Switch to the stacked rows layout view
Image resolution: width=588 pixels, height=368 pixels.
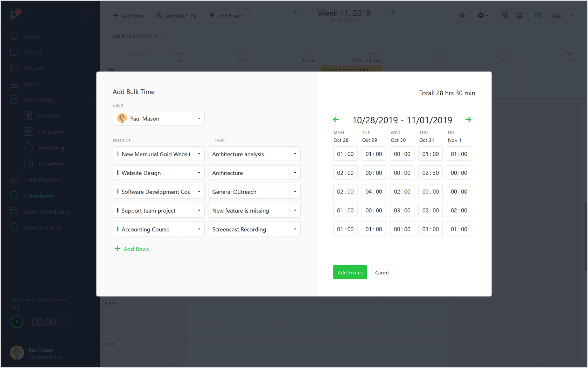point(519,15)
